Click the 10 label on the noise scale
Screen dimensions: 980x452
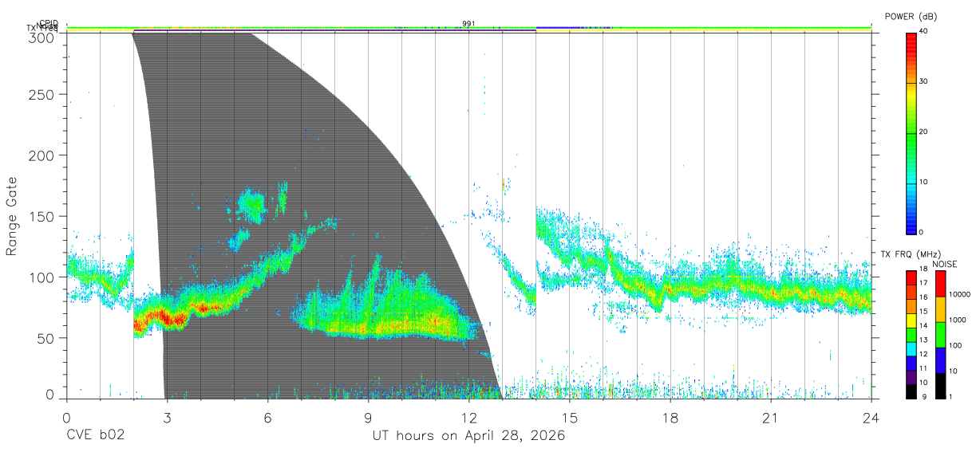pos(953,371)
